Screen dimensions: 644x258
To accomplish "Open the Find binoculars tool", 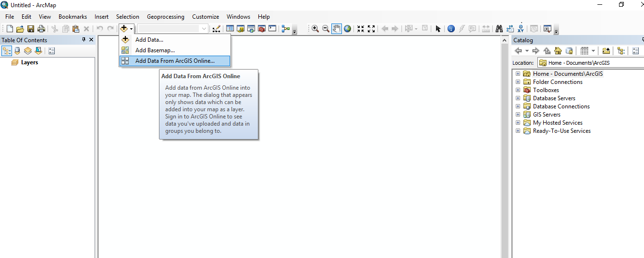I will (x=499, y=29).
